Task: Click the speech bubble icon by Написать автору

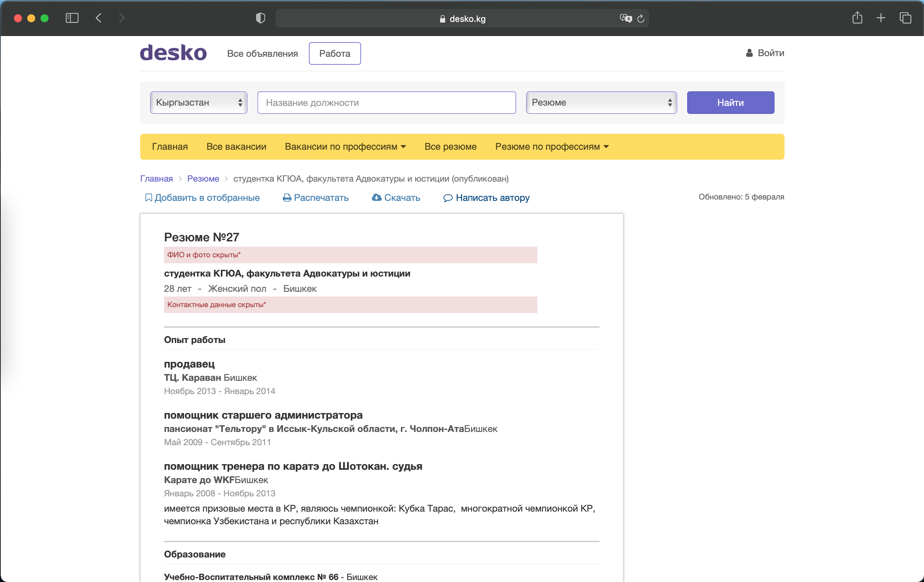Action: click(448, 198)
